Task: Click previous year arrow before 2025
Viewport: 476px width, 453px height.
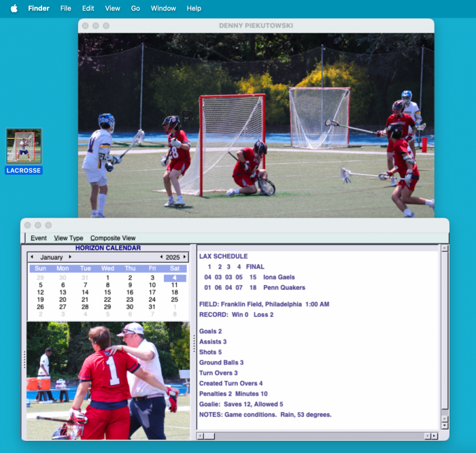Action: [x=161, y=257]
